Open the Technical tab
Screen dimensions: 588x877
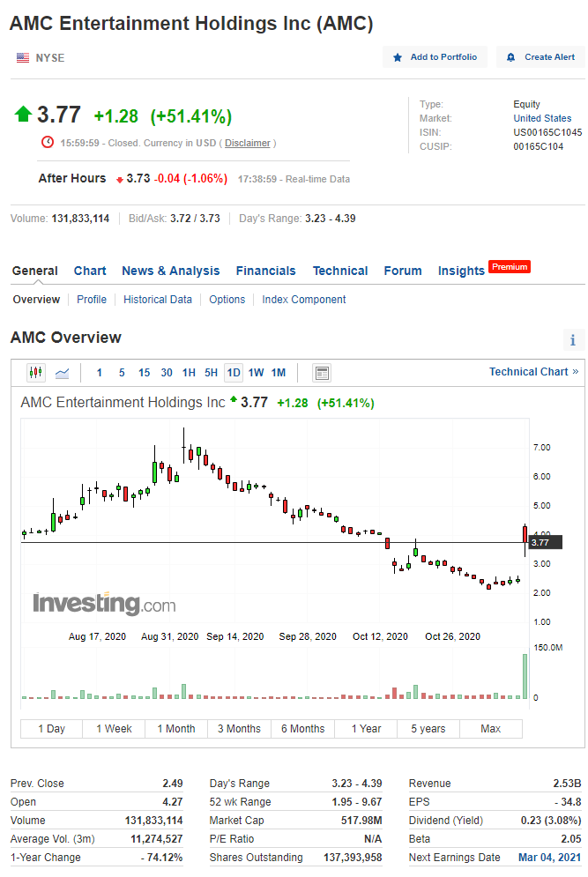[340, 271]
